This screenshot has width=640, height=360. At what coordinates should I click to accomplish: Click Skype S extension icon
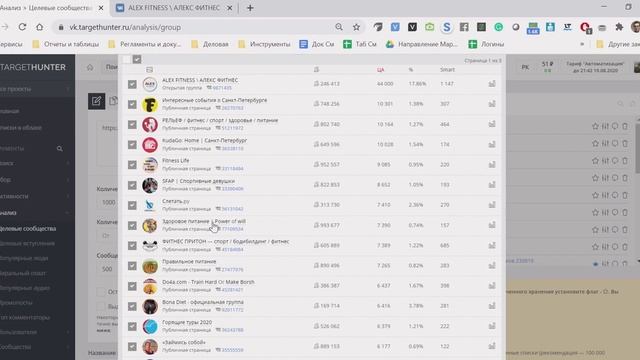pyautogui.click(x=447, y=27)
